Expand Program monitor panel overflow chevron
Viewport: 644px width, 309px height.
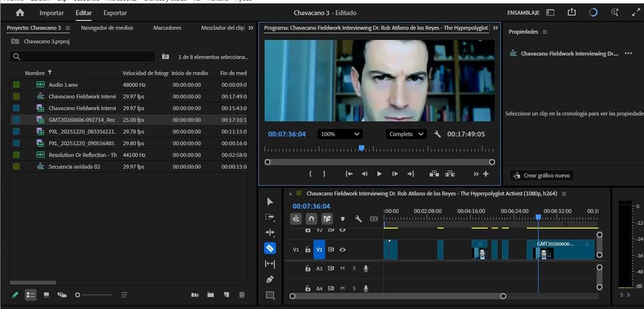496,28
